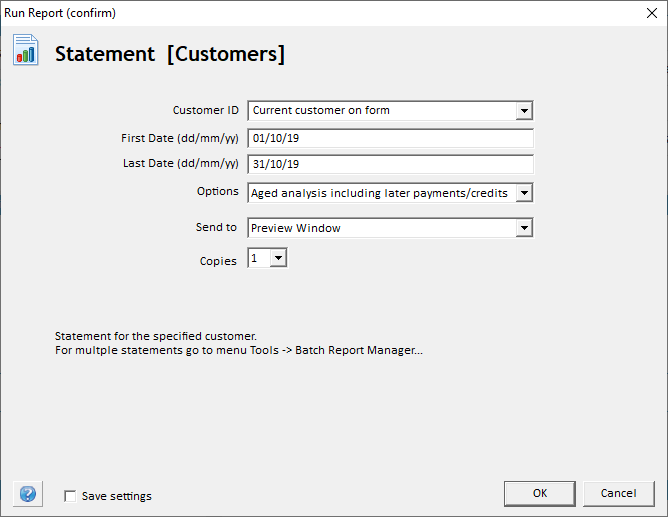Screen dimensions: 668x517
Task: Click the Last Date (dd/mm/yy) label
Action: pos(178,163)
